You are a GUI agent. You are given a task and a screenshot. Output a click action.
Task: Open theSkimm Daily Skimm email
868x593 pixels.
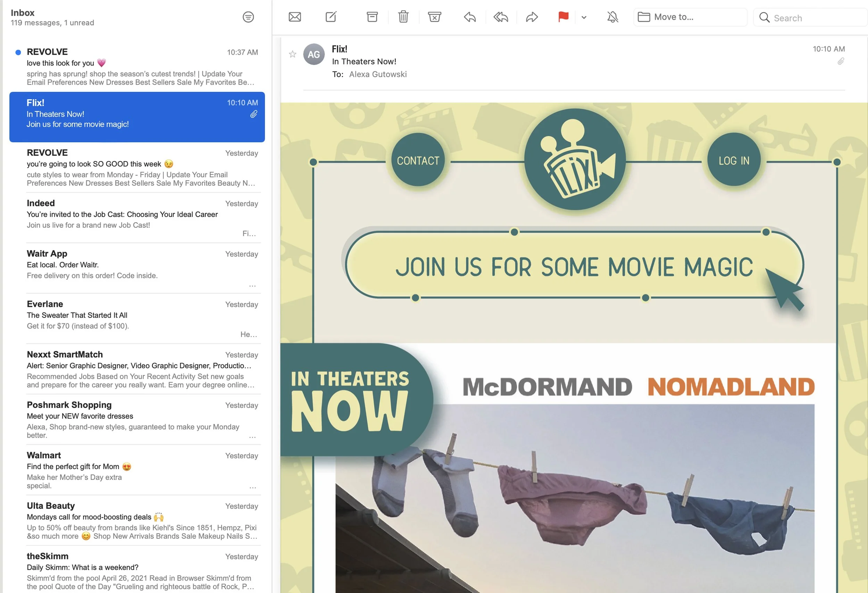137,570
